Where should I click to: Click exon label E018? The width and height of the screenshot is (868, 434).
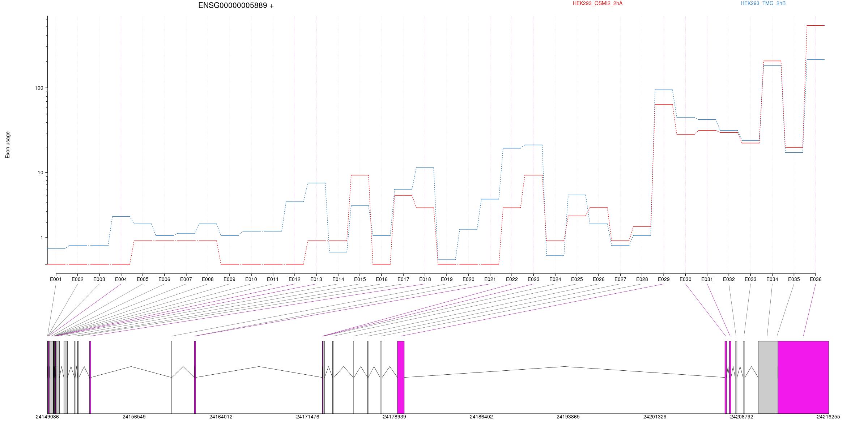pyautogui.click(x=425, y=279)
